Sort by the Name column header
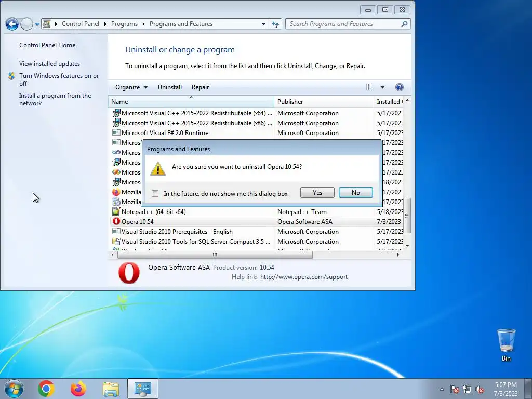 pyautogui.click(x=191, y=101)
